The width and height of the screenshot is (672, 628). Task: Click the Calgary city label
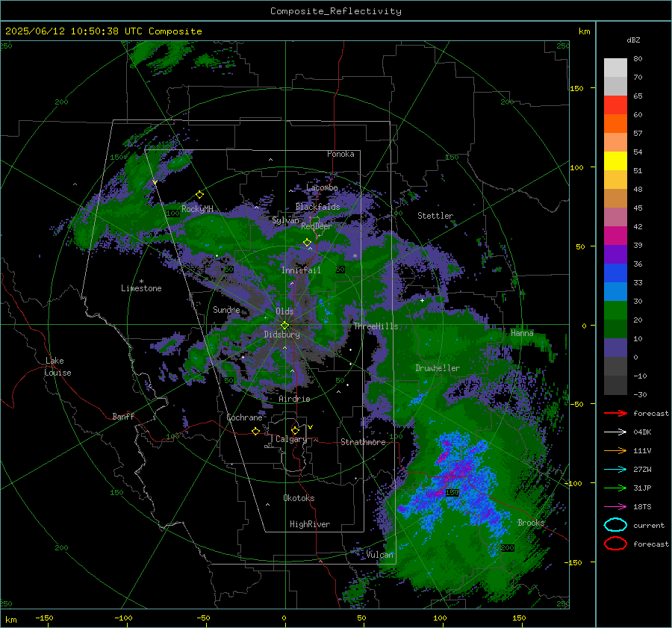click(291, 439)
